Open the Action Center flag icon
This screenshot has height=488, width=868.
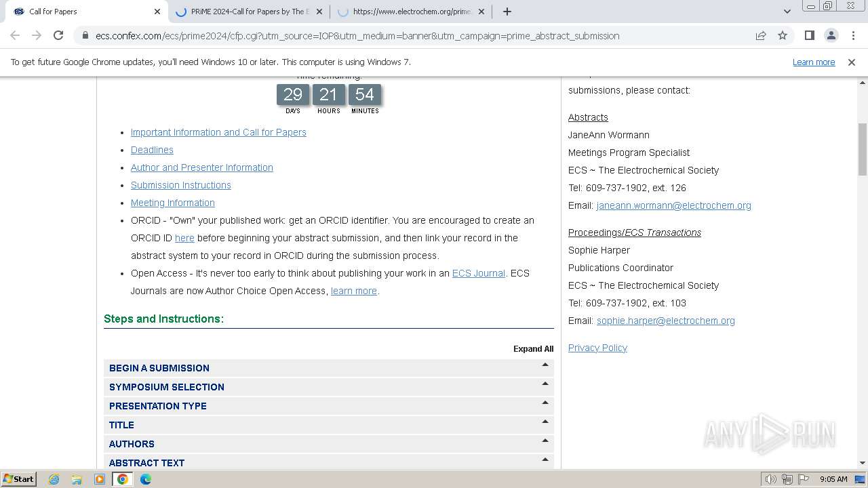click(804, 479)
